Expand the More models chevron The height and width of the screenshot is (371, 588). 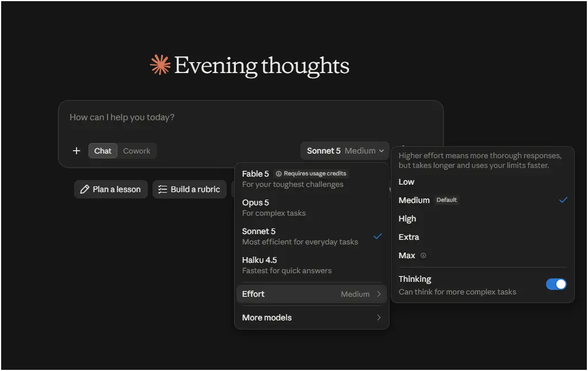tap(379, 318)
